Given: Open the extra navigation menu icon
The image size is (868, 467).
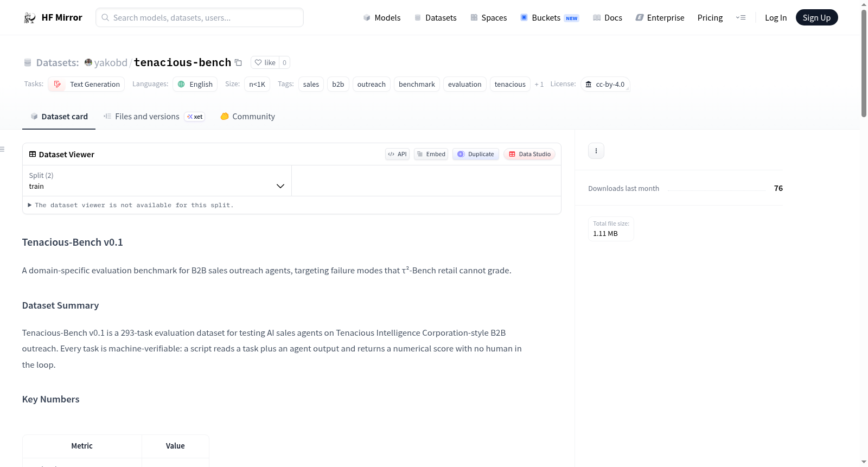Looking at the screenshot, I should [x=741, y=17].
